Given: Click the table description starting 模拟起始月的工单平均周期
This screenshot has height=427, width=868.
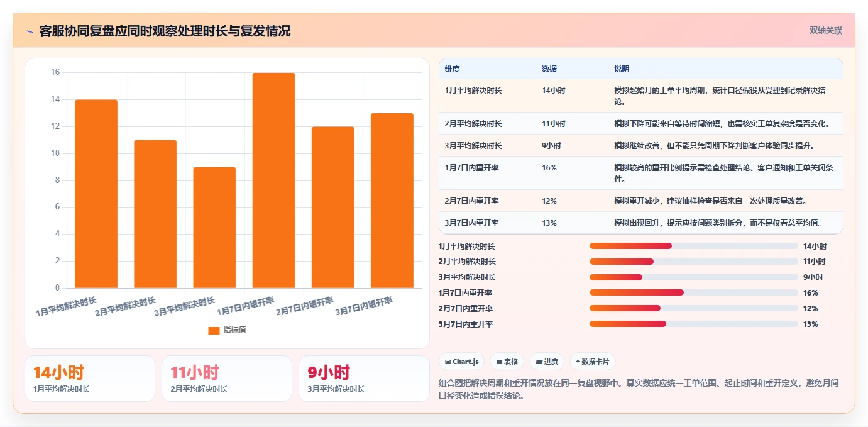Looking at the screenshot, I should [x=719, y=96].
